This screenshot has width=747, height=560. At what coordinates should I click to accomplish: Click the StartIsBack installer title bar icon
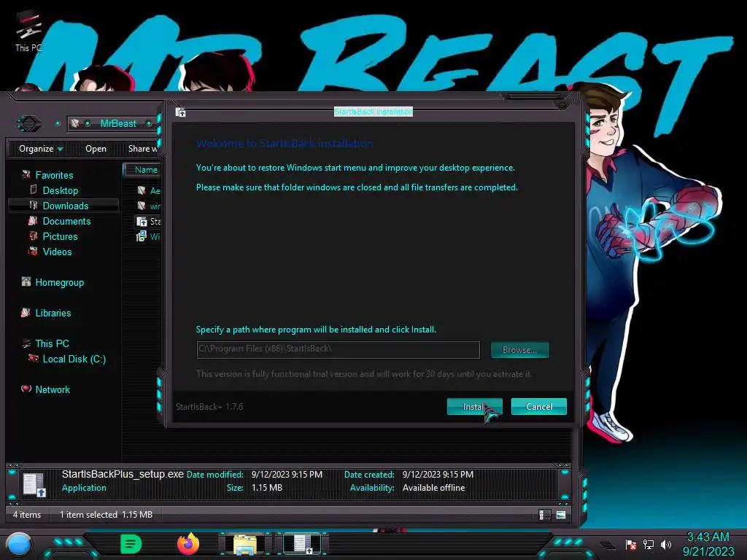181,112
